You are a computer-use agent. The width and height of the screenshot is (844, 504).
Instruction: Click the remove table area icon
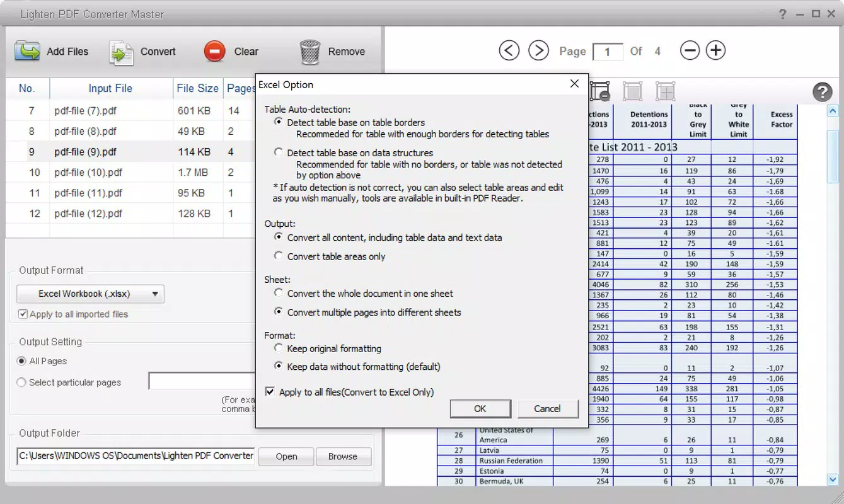coord(600,91)
